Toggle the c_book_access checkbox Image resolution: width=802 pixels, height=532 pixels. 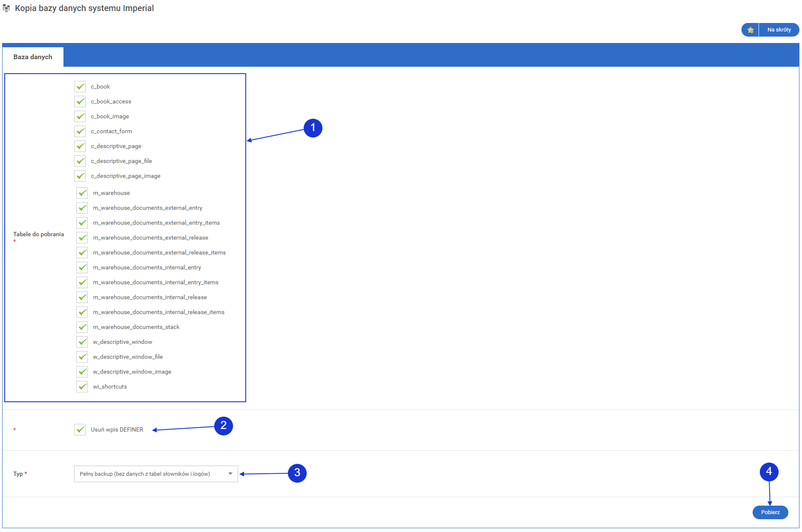pos(80,102)
